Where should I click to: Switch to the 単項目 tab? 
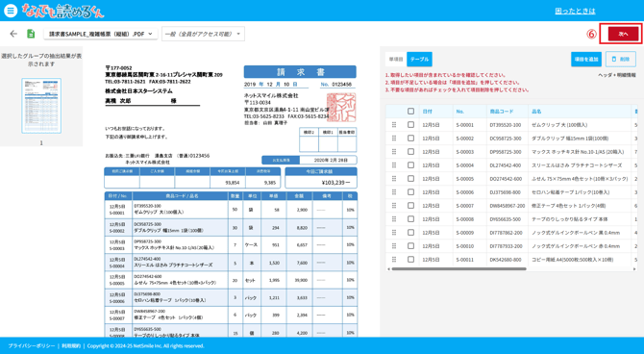click(x=396, y=60)
